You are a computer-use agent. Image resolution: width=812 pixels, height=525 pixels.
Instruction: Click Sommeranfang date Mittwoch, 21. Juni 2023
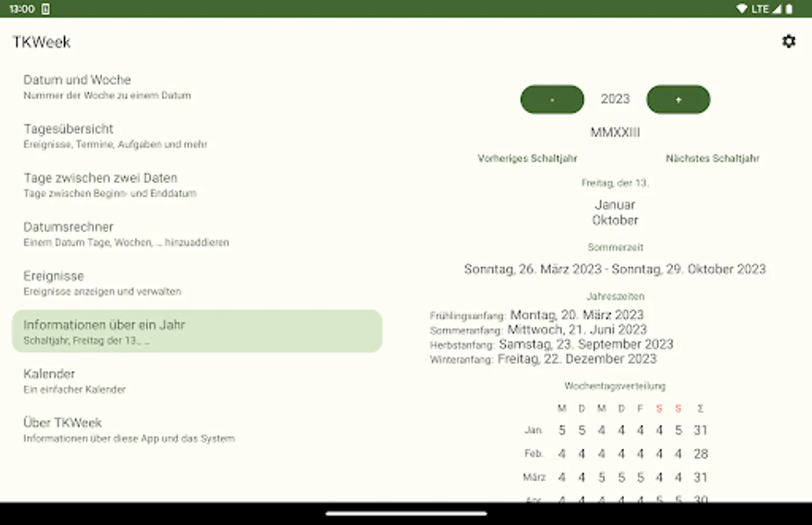pyautogui.click(x=577, y=330)
